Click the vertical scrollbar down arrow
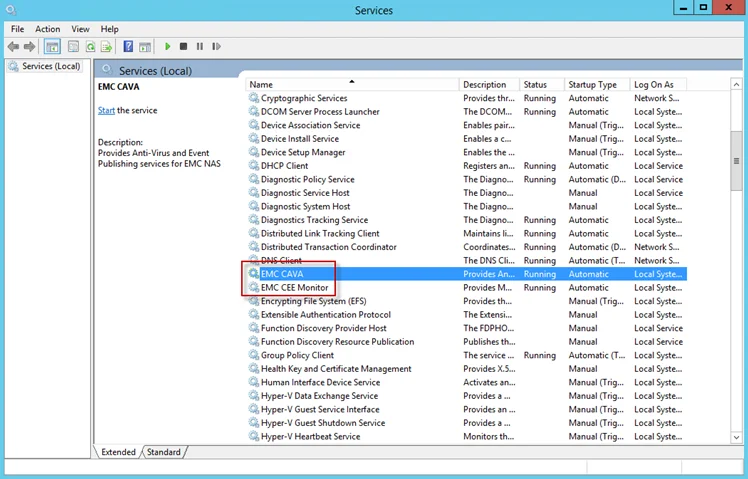The height and width of the screenshot is (479, 748). (736, 437)
